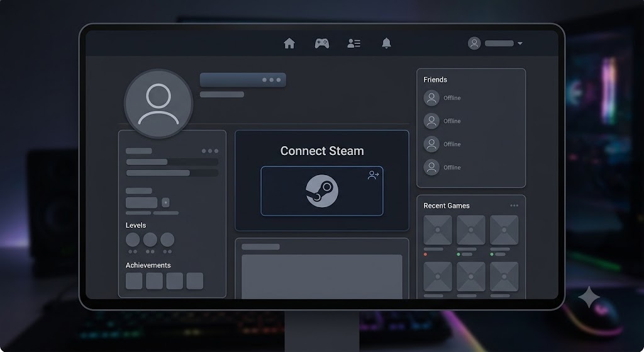Viewport: 644px width, 352px height.
Task: Click the Achievements label
Action: coord(148,265)
